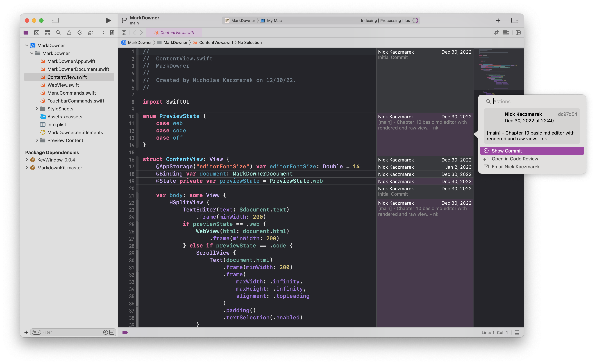Screen dimensions: 599x364
Task: Expand the MarkdownKit package dependency
Action: pos(27,168)
